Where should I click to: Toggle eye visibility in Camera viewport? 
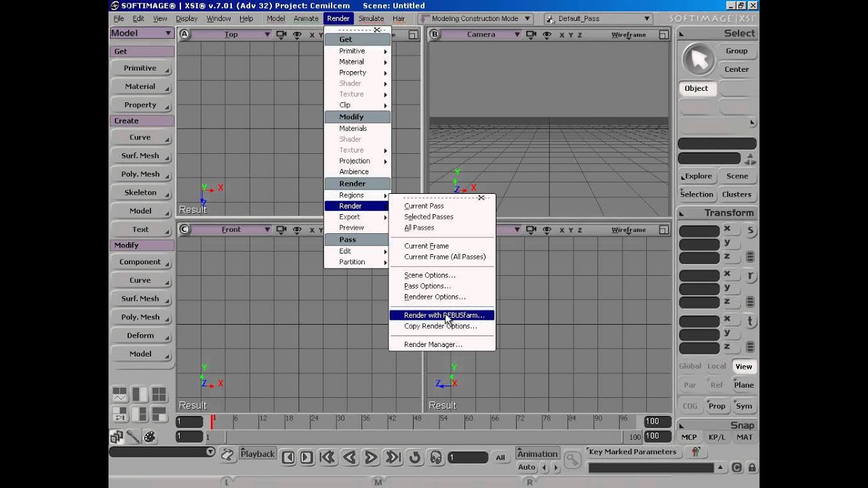(547, 35)
